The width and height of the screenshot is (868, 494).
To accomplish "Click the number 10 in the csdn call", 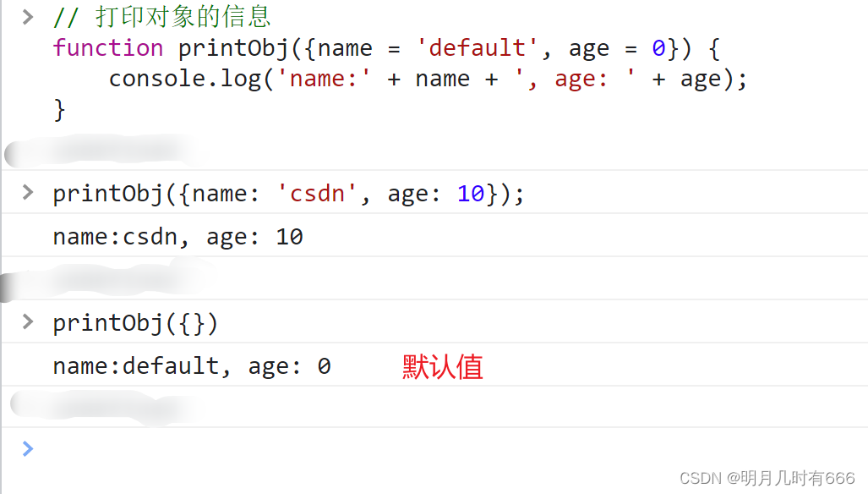I will 471,194.
